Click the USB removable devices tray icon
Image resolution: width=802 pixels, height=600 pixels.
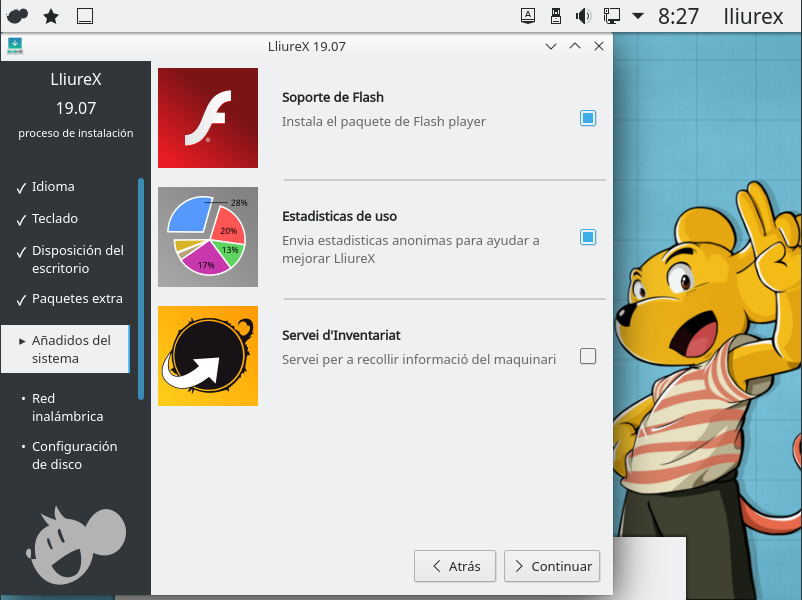tap(556, 16)
